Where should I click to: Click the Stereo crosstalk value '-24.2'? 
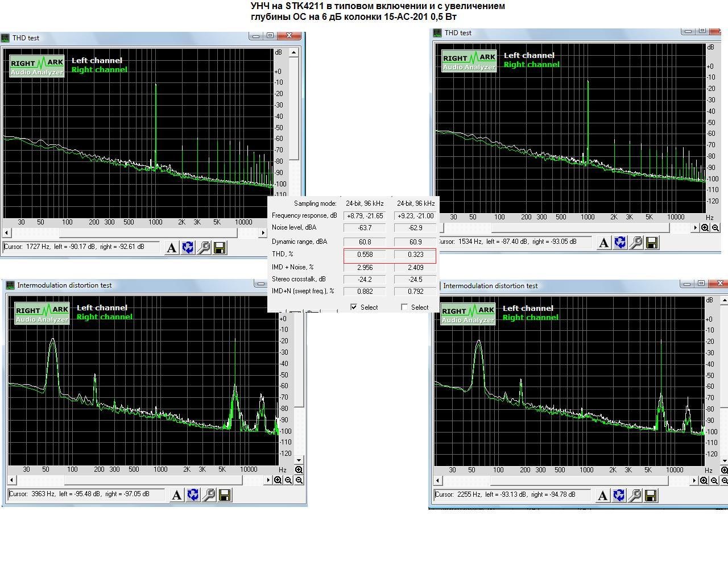(365, 280)
